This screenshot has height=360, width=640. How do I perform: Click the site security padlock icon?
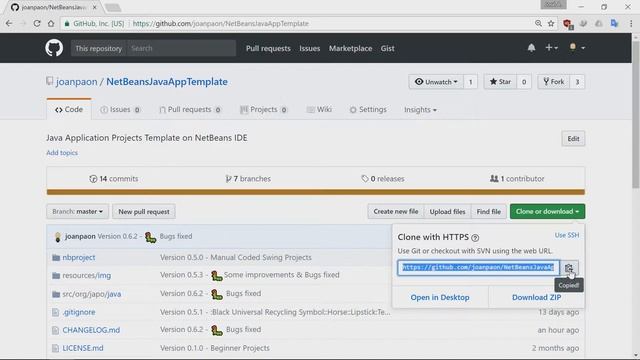[x=67, y=23]
